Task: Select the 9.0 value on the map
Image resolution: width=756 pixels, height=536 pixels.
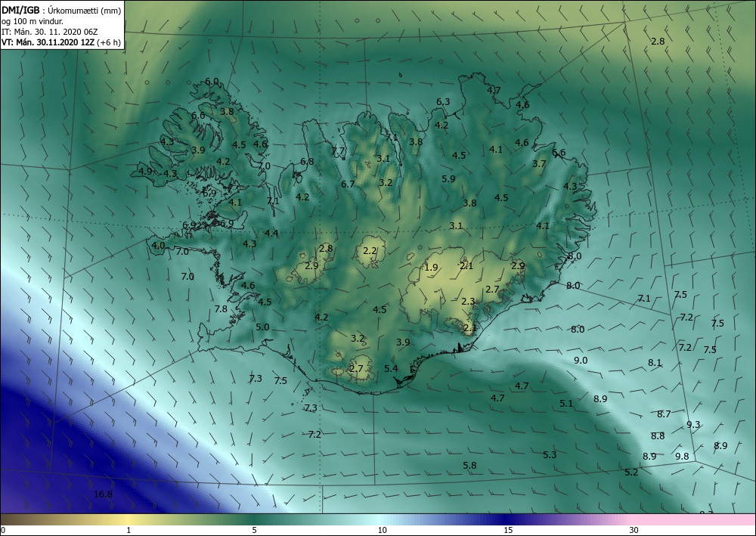Action: tap(581, 361)
